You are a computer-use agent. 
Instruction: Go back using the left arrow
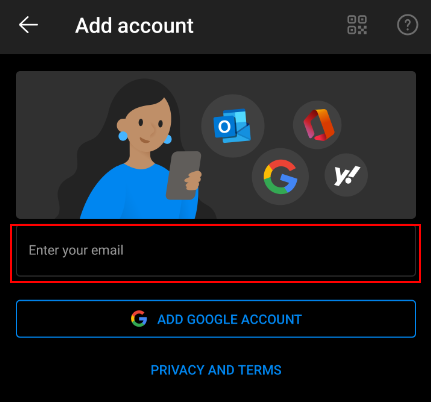28,25
